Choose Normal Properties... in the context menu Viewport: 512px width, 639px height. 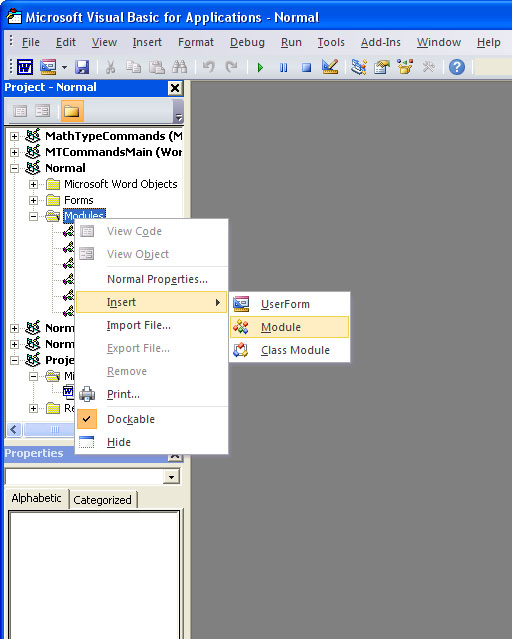(152, 279)
